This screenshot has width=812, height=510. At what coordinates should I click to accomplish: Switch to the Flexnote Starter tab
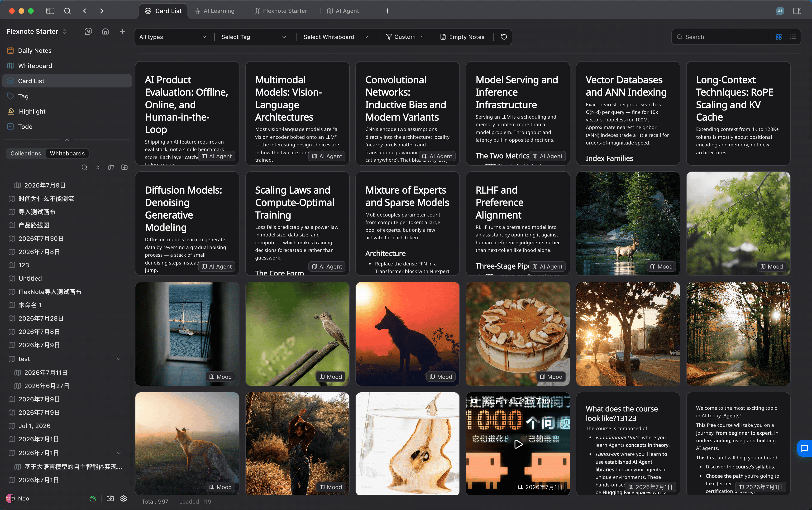coord(281,11)
